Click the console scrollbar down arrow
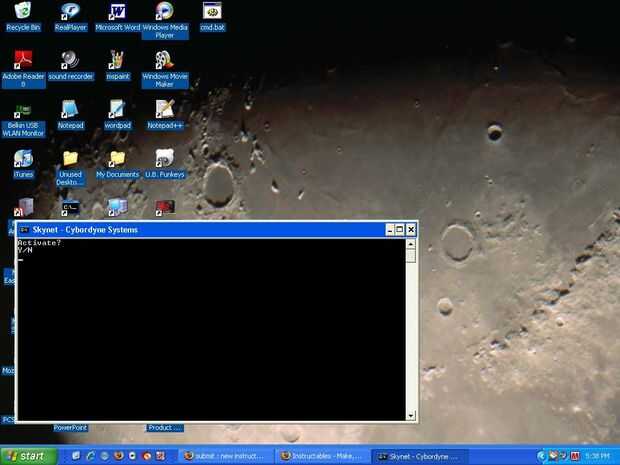This screenshot has height=465, width=620. click(411, 415)
